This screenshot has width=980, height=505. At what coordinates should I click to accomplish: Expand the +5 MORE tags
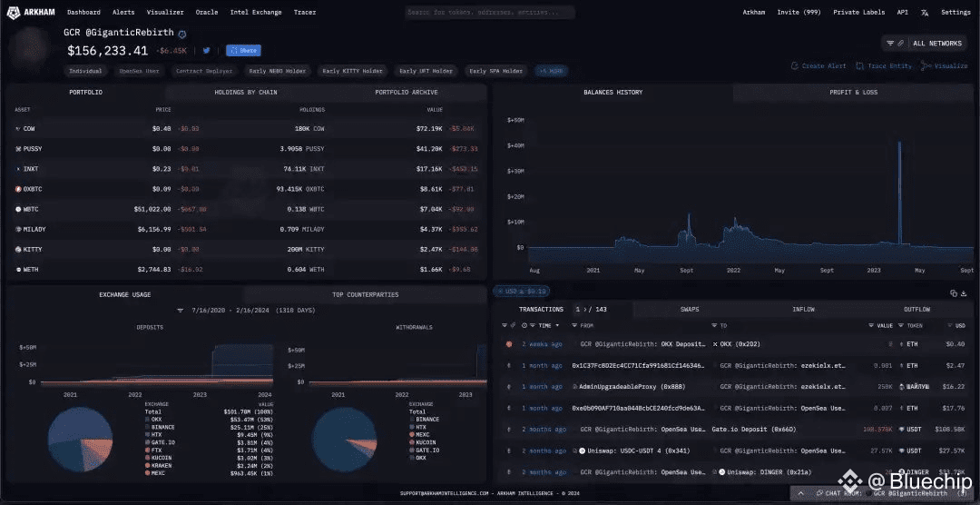click(x=552, y=72)
